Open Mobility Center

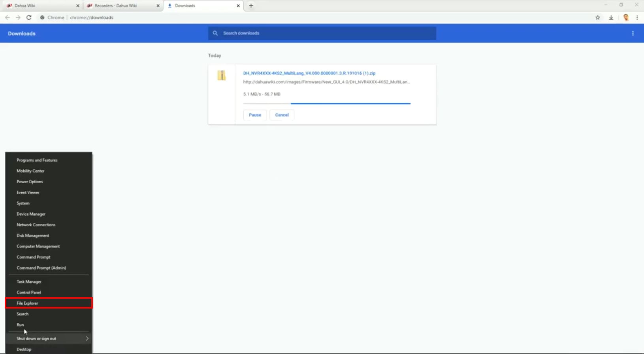(x=49, y=171)
